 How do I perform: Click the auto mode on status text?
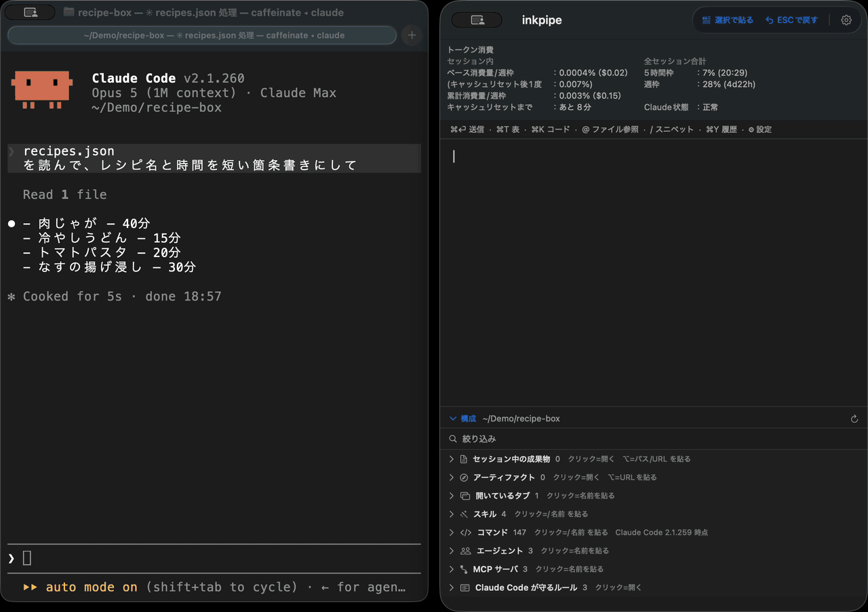(92, 588)
